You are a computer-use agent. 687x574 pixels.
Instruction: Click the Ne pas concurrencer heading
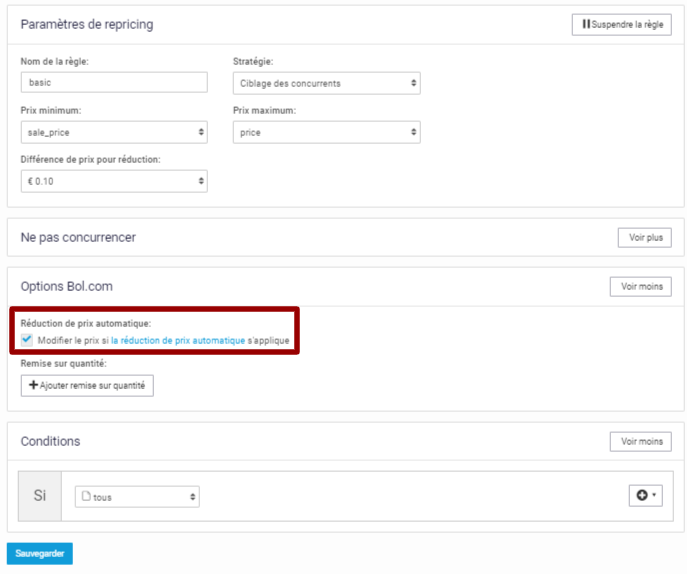(x=78, y=237)
